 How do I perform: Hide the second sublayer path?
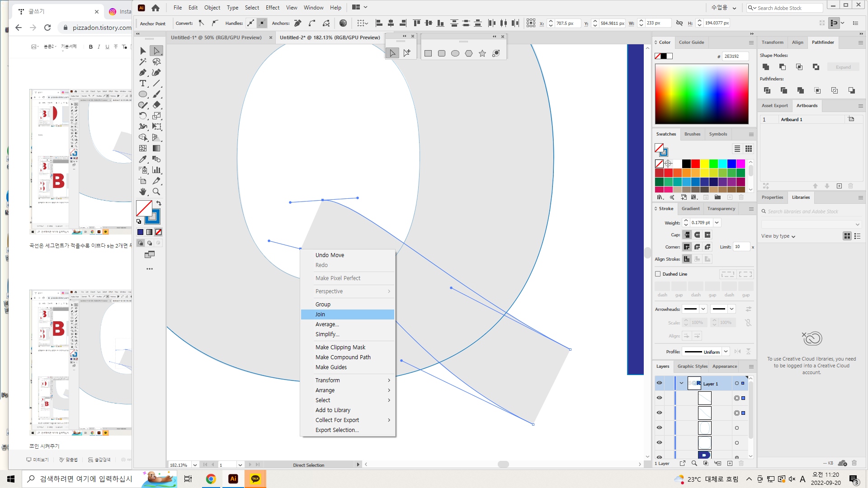659,413
